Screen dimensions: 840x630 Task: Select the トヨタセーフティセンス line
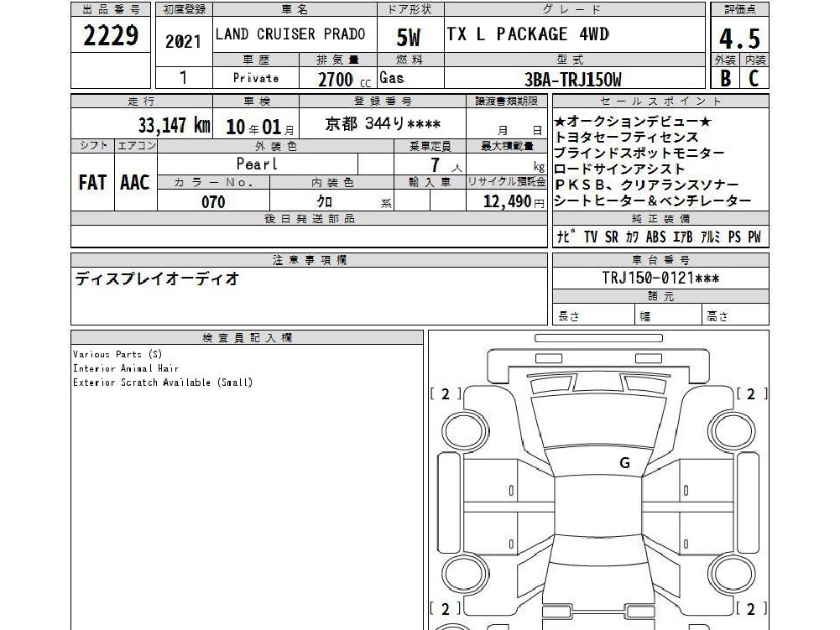pos(626,137)
